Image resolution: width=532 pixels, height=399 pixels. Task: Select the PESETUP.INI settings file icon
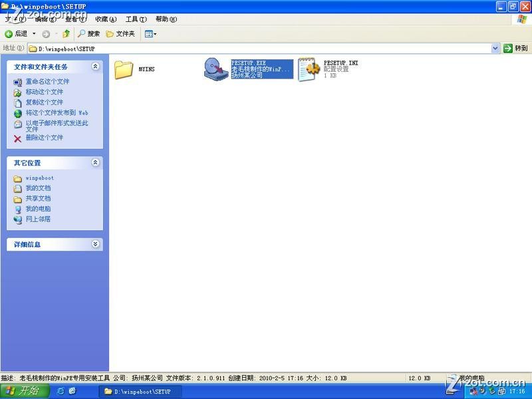pos(309,70)
